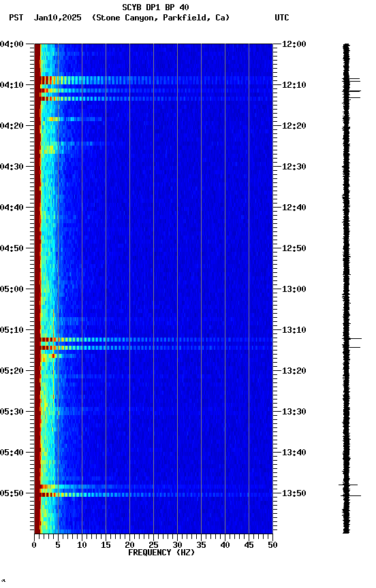Click the '12:20' UTC time label
Image resolution: width=376 pixels, height=588 pixels.
pos(294,126)
